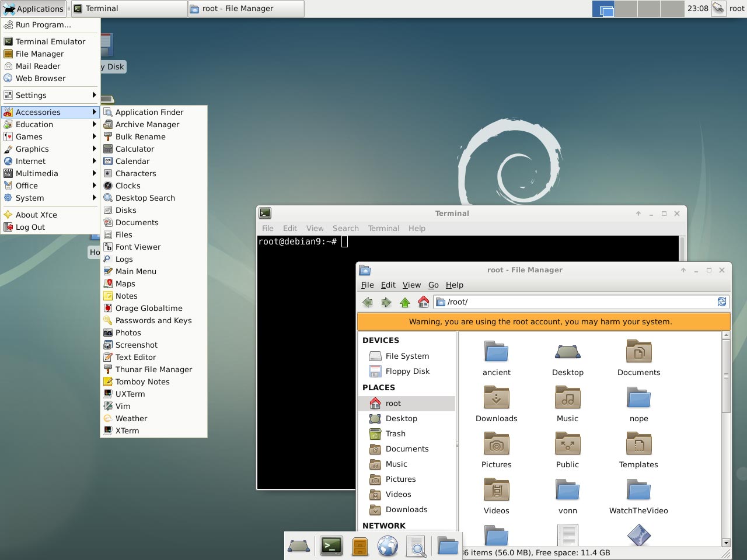Click the Show Desktop icon in the dock
Screen dimensions: 747x560
coord(298,546)
